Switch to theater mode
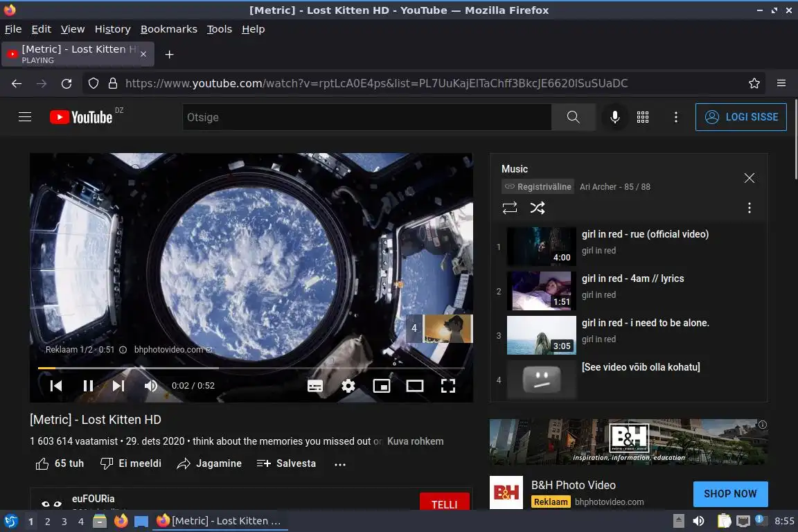The width and height of the screenshot is (798, 532). point(415,386)
